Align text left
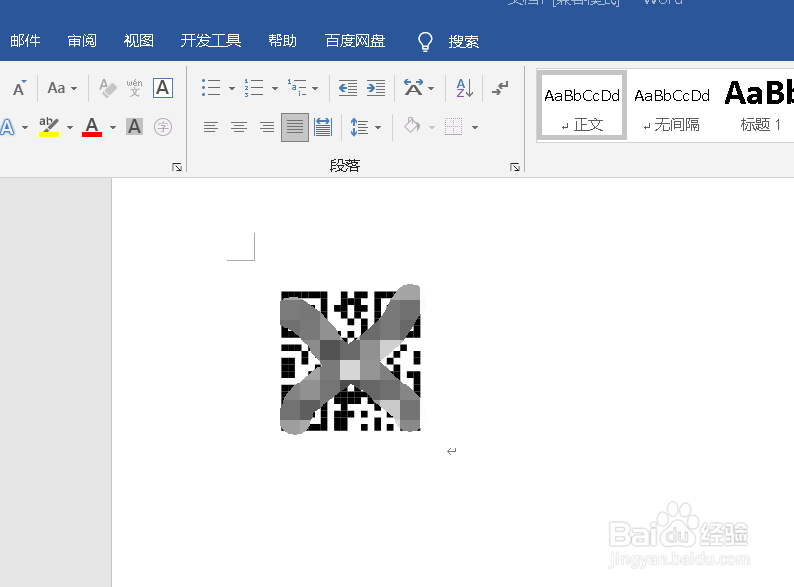This screenshot has height=587, width=794. (x=211, y=127)
